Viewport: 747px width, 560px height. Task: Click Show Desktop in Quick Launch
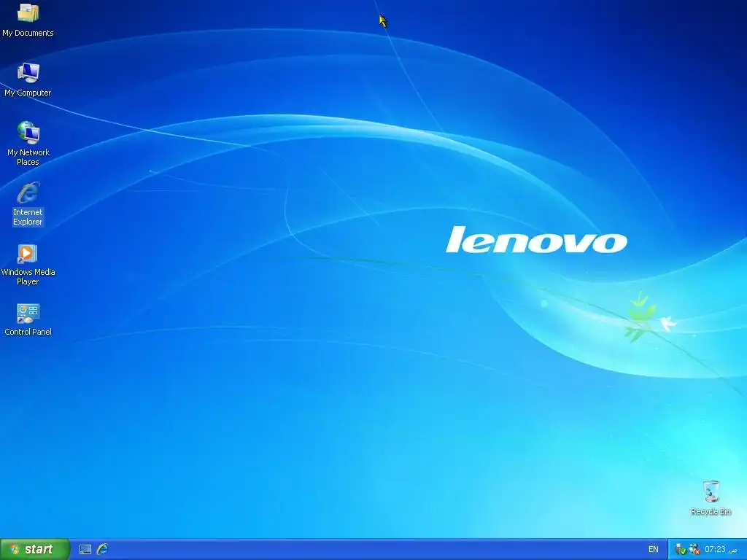pyautogui.click(x=85, y=550)
